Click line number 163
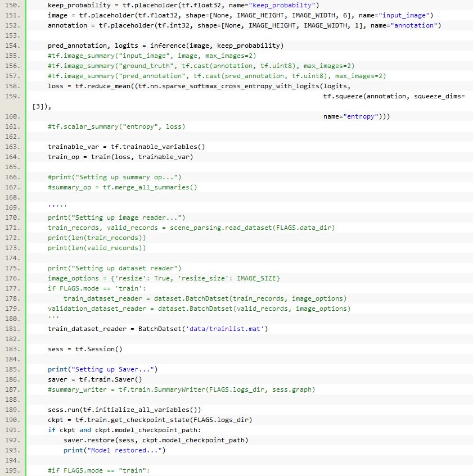The height and width of the screenshot is (476, 473). coord(12,147)
